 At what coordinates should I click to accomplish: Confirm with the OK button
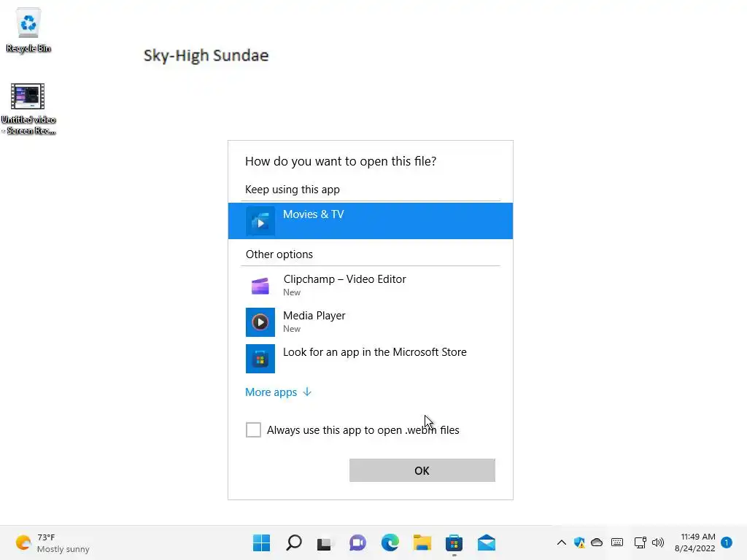point(422,470)
